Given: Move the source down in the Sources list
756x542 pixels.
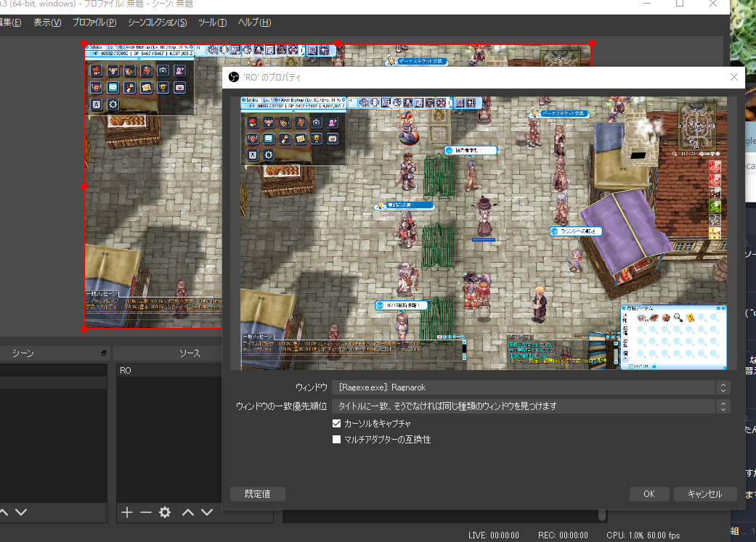Looking at the screenshot, I should (x=207, y=512).
